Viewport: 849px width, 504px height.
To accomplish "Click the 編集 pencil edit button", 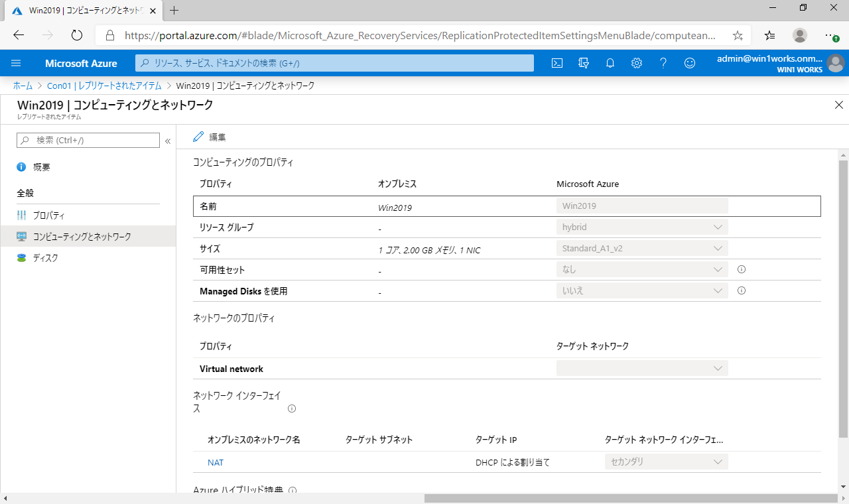I will [210, 137].
